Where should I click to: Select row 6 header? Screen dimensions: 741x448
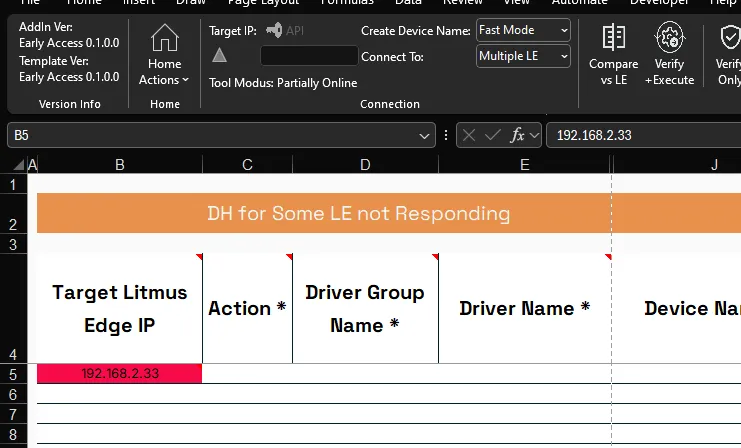pos(13,394)
